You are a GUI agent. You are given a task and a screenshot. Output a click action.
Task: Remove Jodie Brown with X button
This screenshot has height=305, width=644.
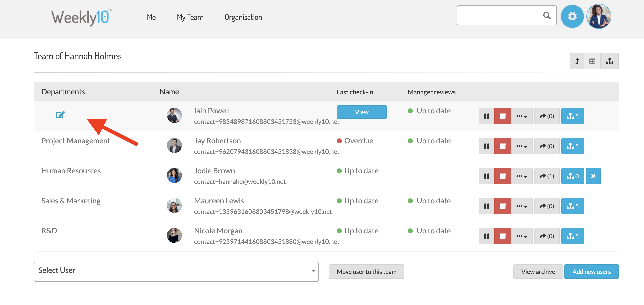coord(593,176)
